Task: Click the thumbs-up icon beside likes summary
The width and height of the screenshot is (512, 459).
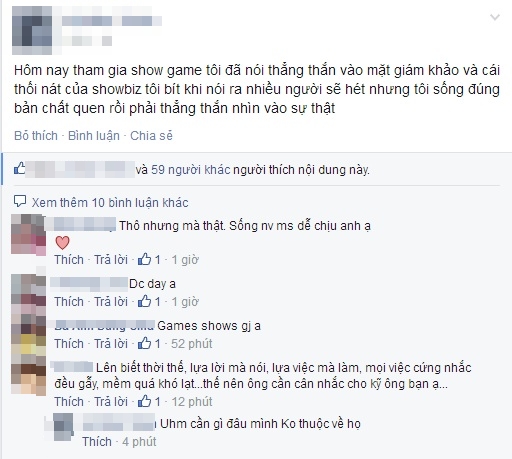Action: coord(19,169)
